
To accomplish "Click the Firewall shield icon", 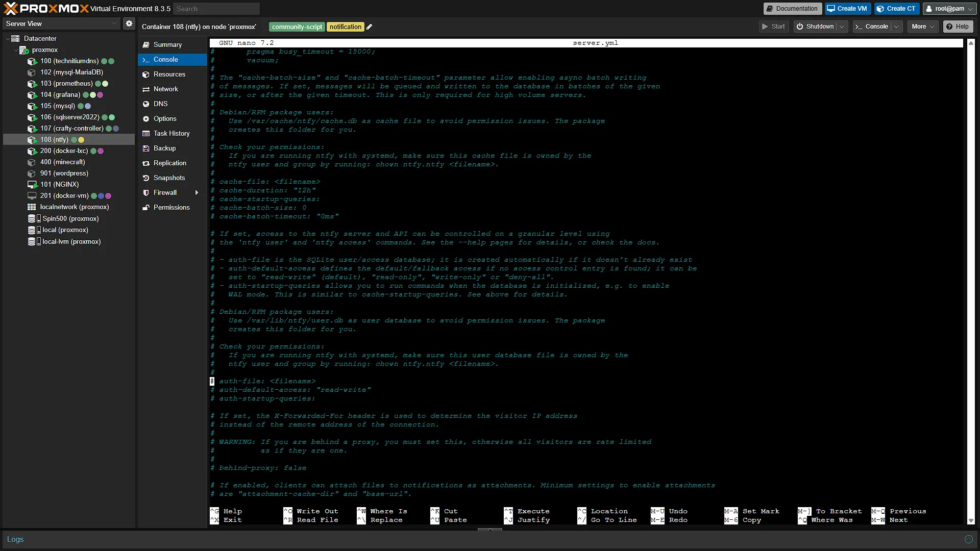I will click(x=146, y=193).
